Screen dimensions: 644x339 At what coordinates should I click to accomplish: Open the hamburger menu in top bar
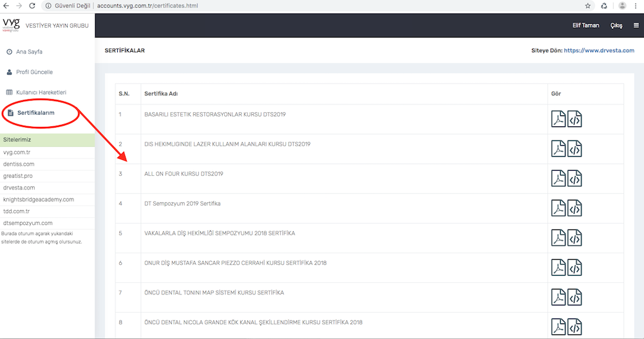pos(636,26)
